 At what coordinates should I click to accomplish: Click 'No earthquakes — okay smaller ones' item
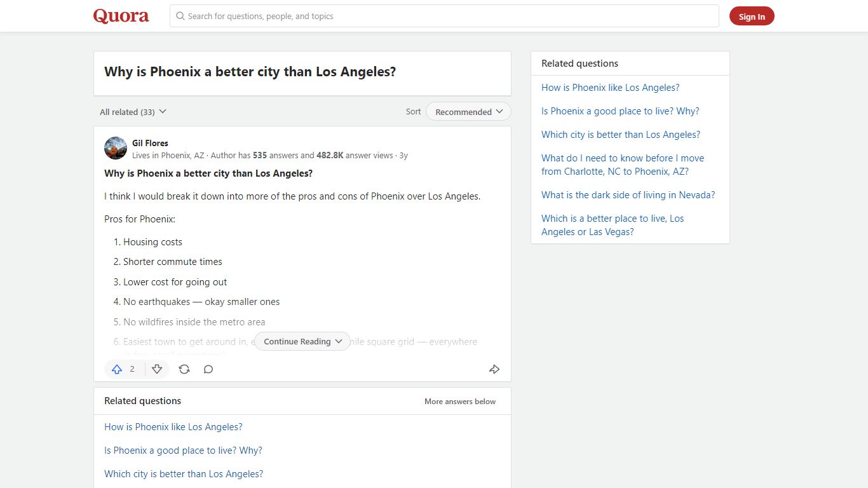201,302
